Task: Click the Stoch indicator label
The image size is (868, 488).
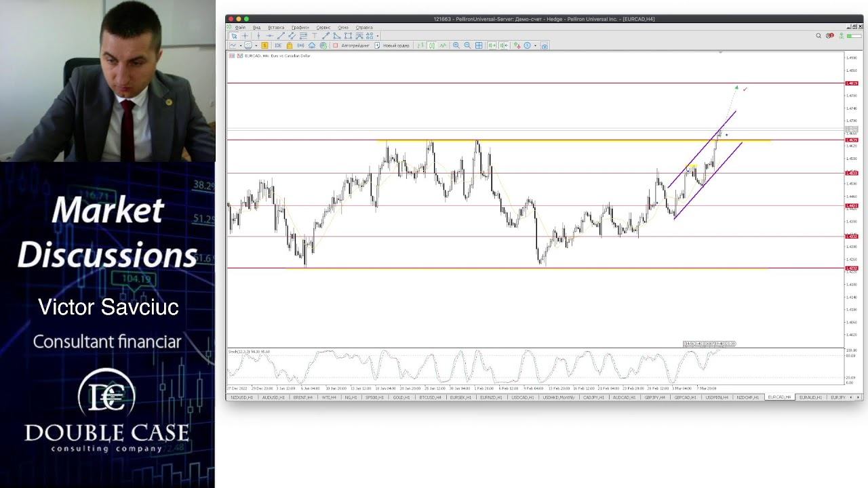Action: pos(249,352)
